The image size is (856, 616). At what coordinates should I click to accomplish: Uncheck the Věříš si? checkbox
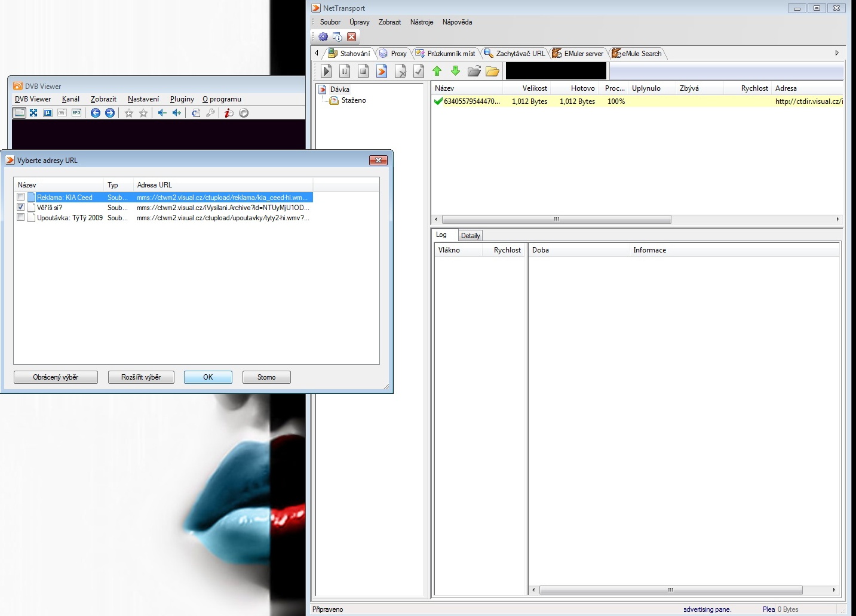coord(21,207)
